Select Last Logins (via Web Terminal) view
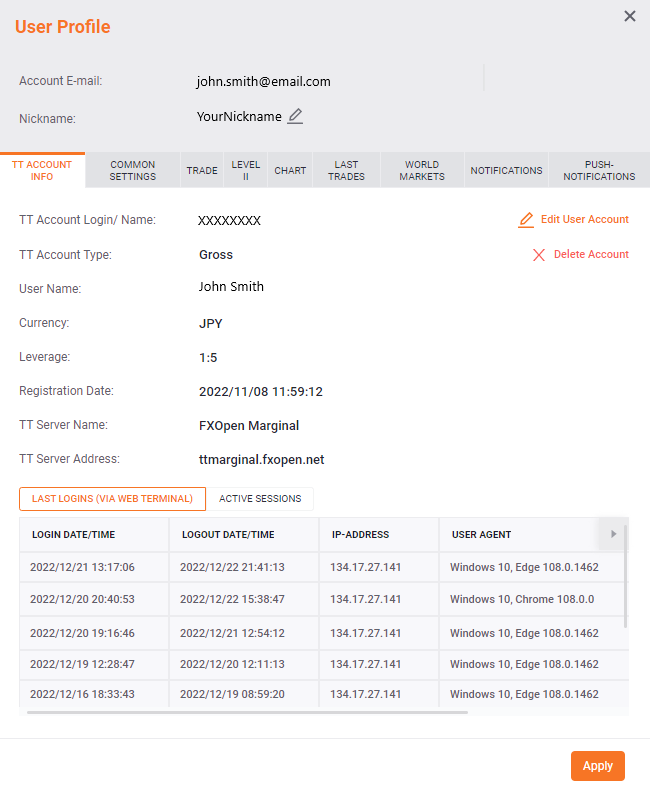Screen dimensions: 650x788 click(x=112, y=498)
